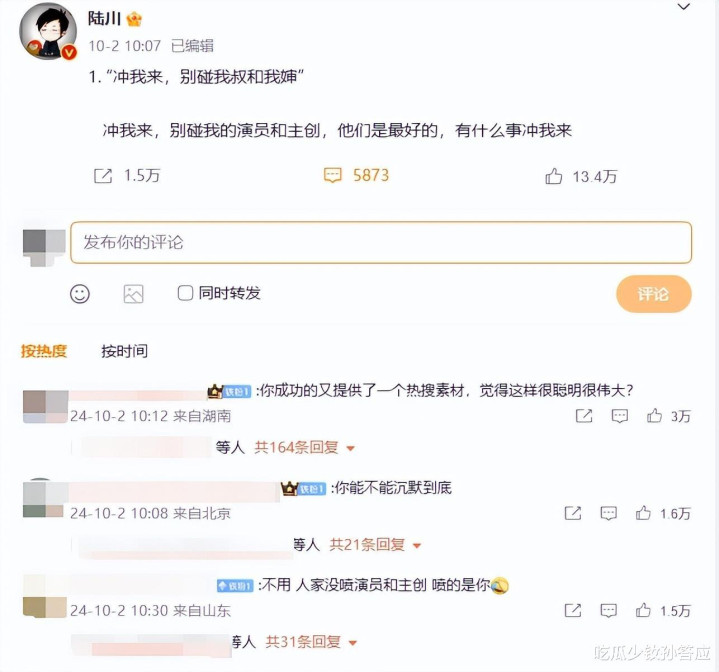The width and height of the screenshot is (719, 672).
Task: Focus the 发布你的评论 input field
Action: pyautogui.click(x=381, y=242)
